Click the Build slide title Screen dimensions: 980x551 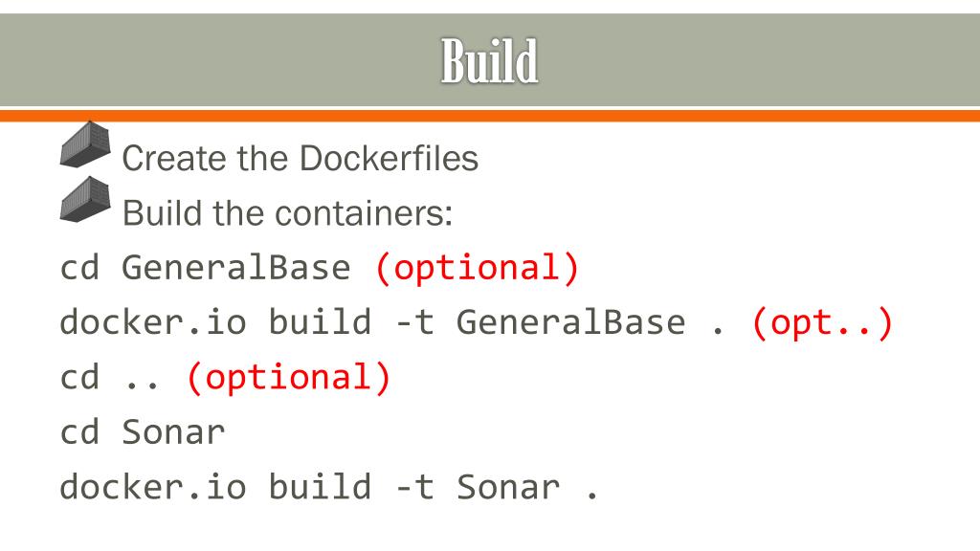coord(489,60)
